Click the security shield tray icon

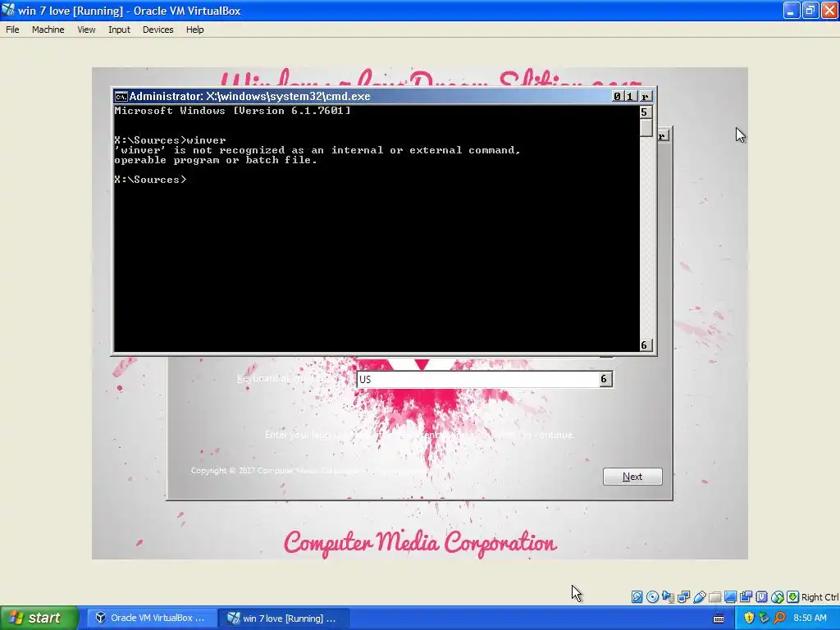click(749, 619)
